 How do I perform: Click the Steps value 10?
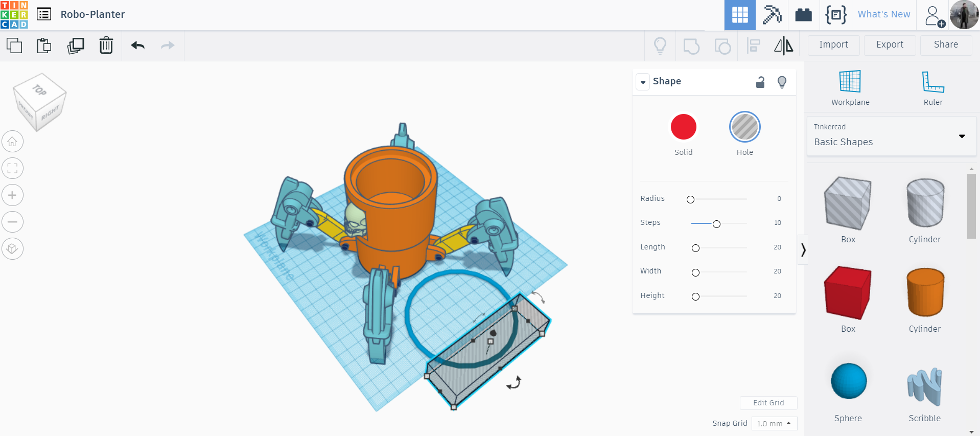click(778, 223)
